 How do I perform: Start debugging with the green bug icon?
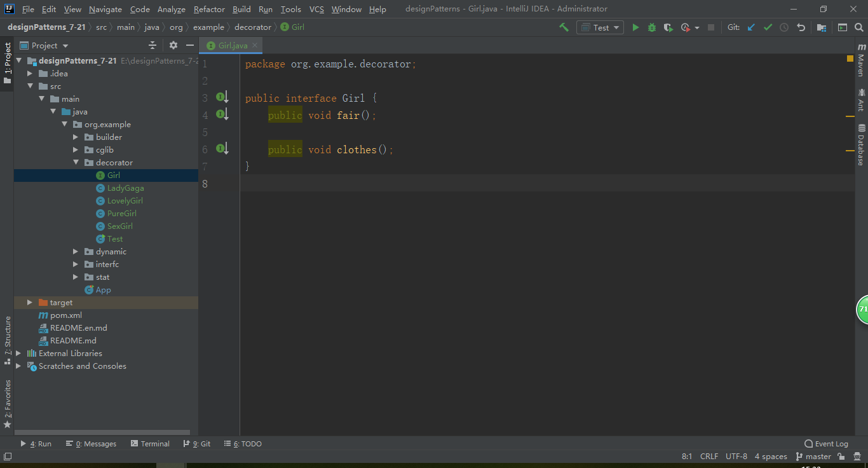tap(652, 27)
